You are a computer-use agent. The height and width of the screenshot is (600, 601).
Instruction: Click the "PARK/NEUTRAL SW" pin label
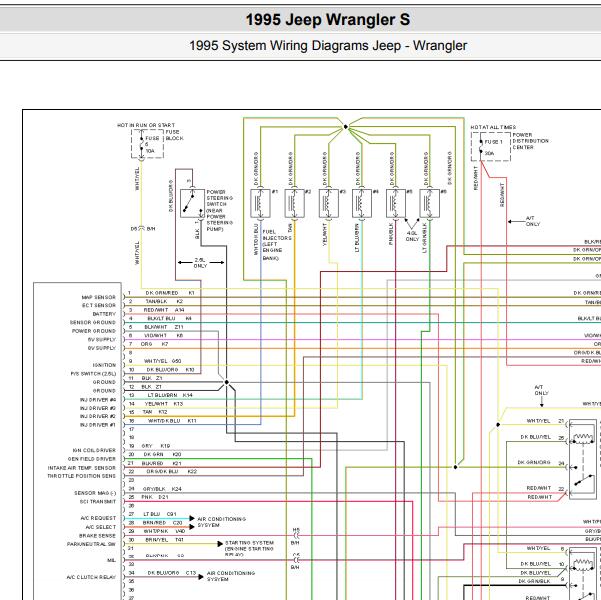(x=91, y=544)
